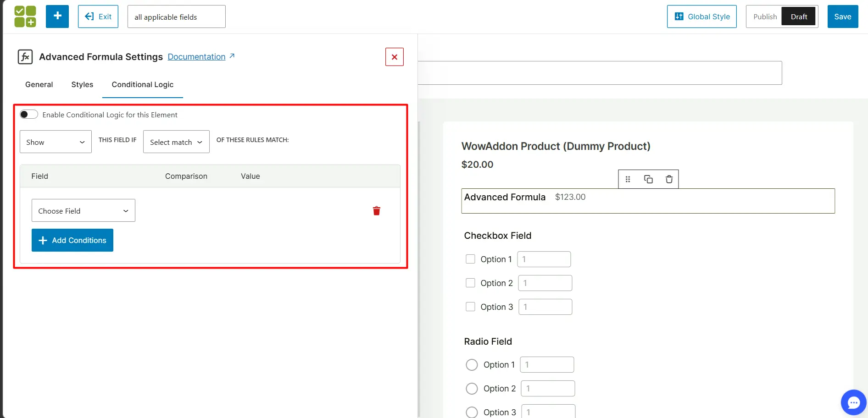Expand the Select match dropdown
This screenshot has width=868, height=418.
(x=176, y=142)
